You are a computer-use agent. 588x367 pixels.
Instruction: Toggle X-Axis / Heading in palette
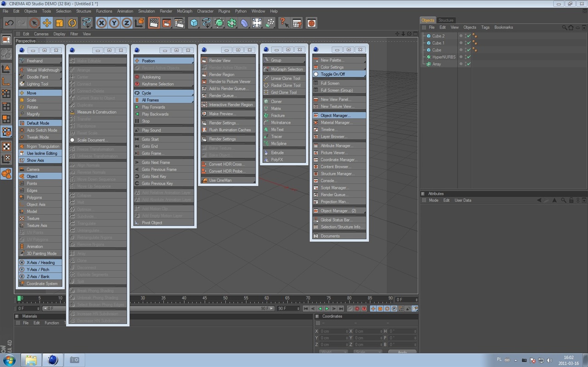pos(40,263)
